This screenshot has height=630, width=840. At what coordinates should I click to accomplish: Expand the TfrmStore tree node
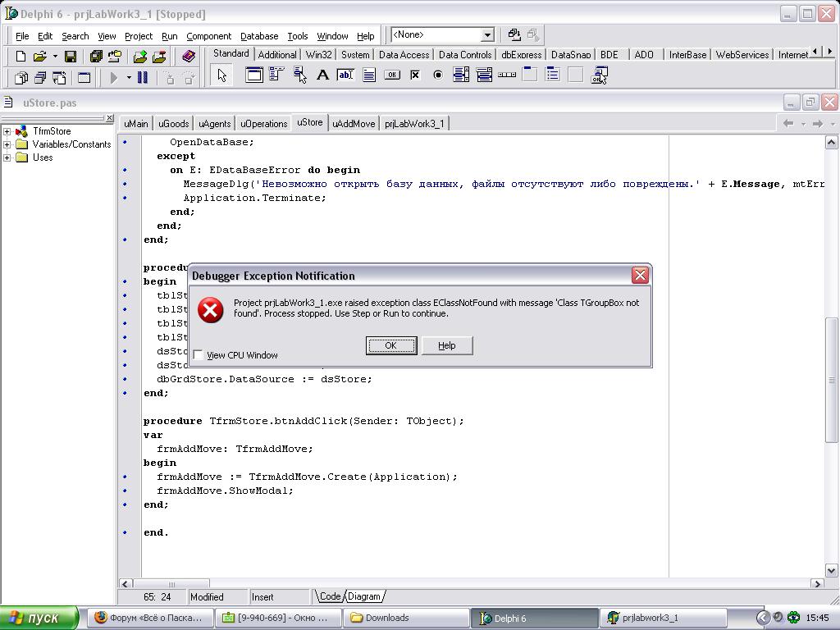(7, 131)
